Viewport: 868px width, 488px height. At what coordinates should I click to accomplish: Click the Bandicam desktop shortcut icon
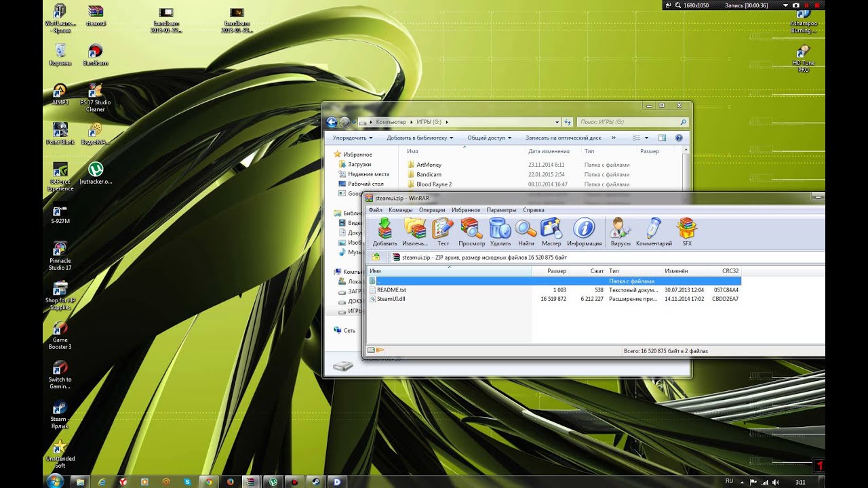(x=96, y=54)
